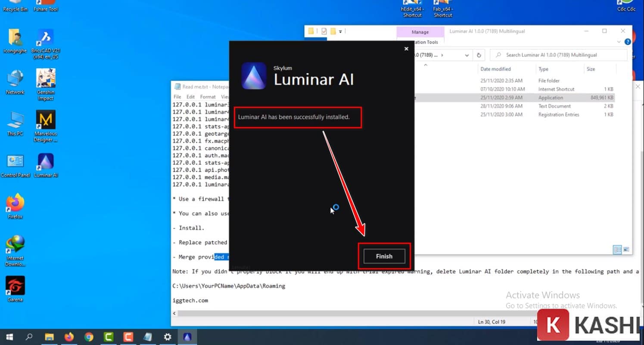Click Notepad's horizontal scrollbar left arrow
Viewport: 644px width, 345px height.
(x=174, y=314)
